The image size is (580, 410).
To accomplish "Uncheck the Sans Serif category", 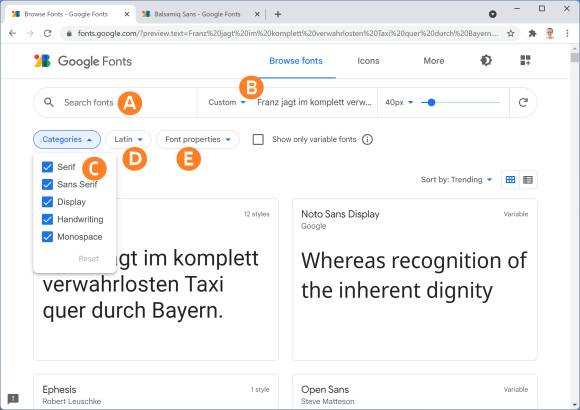I will click(x=47, y=184).
